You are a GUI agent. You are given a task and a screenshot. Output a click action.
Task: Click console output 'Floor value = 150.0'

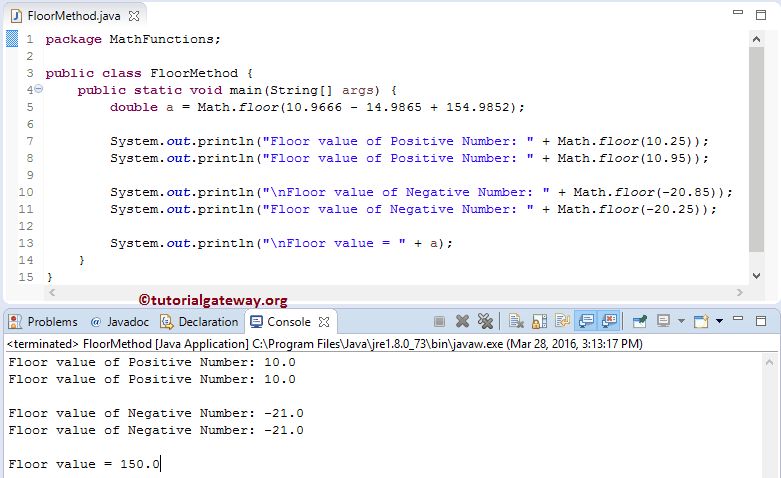click(x=84, y=464)
